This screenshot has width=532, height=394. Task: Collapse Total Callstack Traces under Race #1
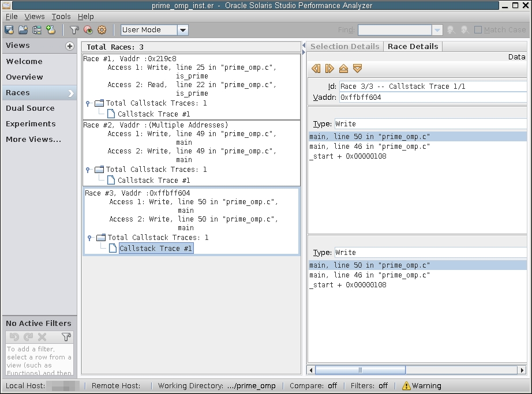click(x=88, y=104)
